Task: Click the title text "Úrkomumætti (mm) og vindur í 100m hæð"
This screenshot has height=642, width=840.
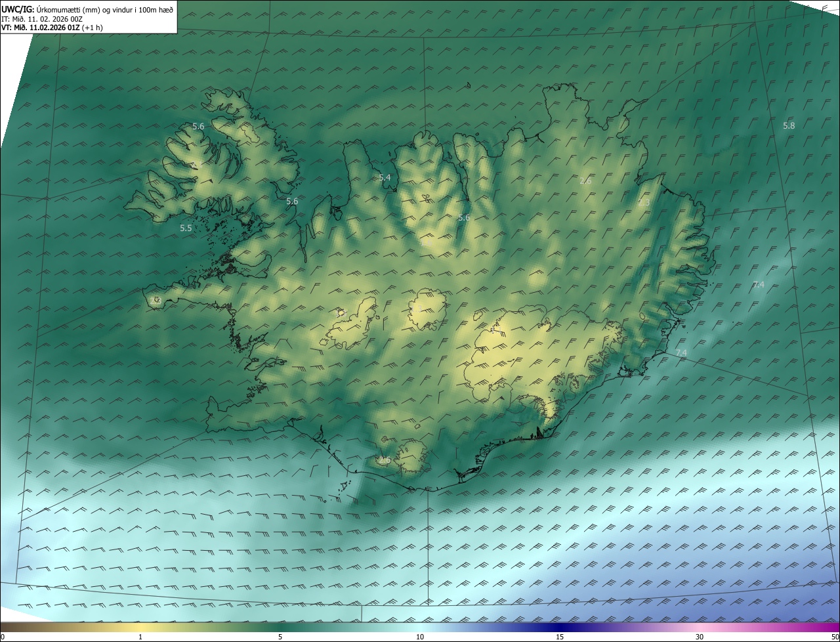Action: pyautogui.click(x=106, y=10)
